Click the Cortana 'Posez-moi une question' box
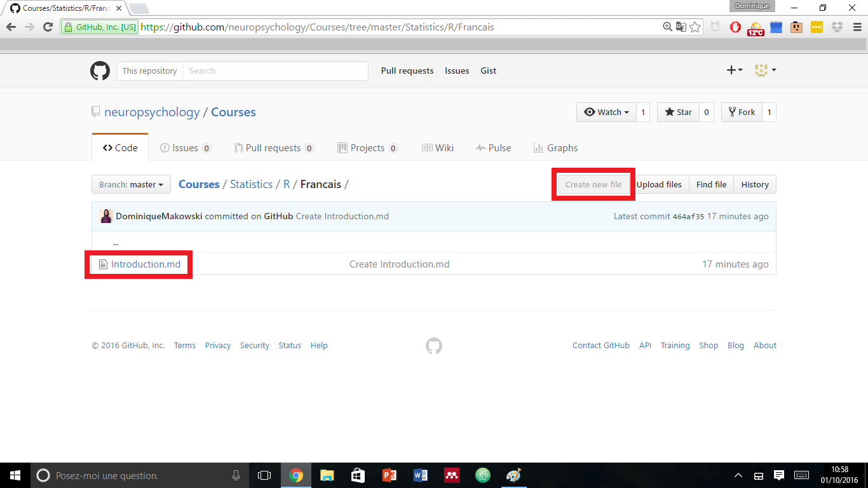The height and width of the screenshot is (488, 868). 140,475
